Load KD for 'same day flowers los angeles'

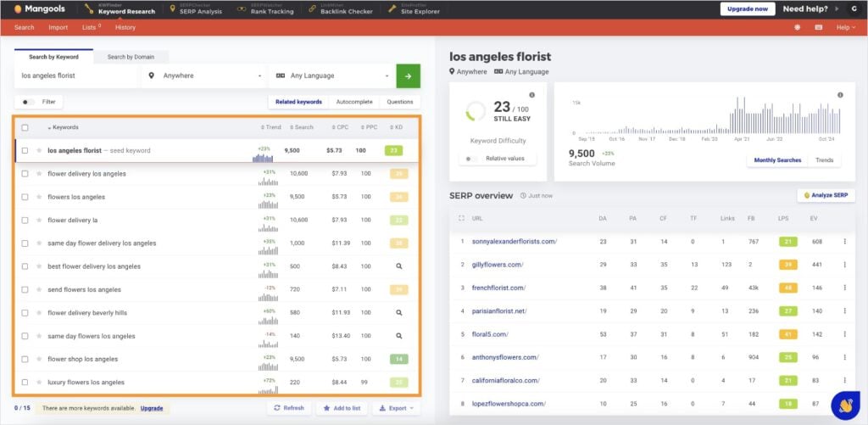pyautogui.click(x=398, y=336)
